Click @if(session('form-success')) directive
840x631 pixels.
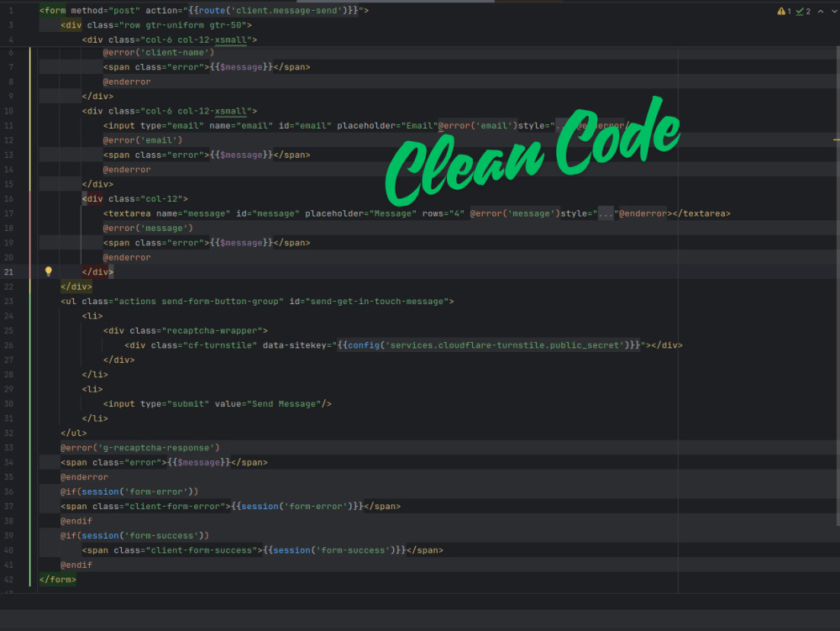134,536
